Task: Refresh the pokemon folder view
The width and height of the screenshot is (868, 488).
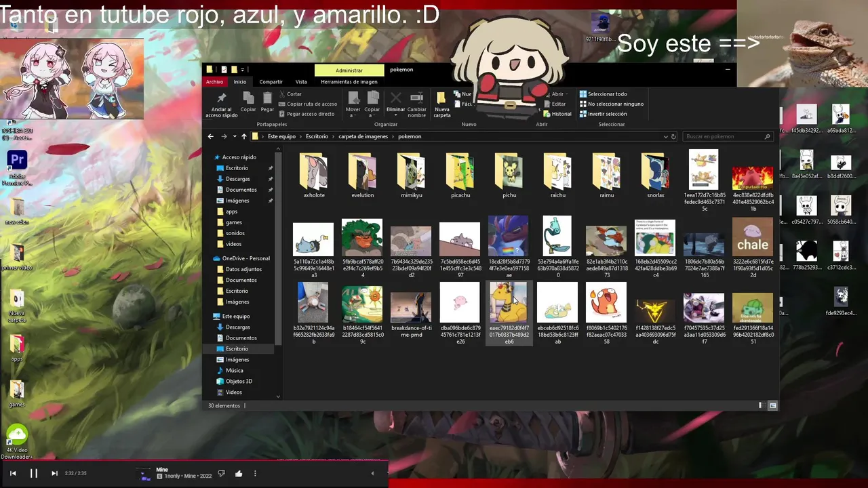Action: pyautogui.click(x=673, y=136)
